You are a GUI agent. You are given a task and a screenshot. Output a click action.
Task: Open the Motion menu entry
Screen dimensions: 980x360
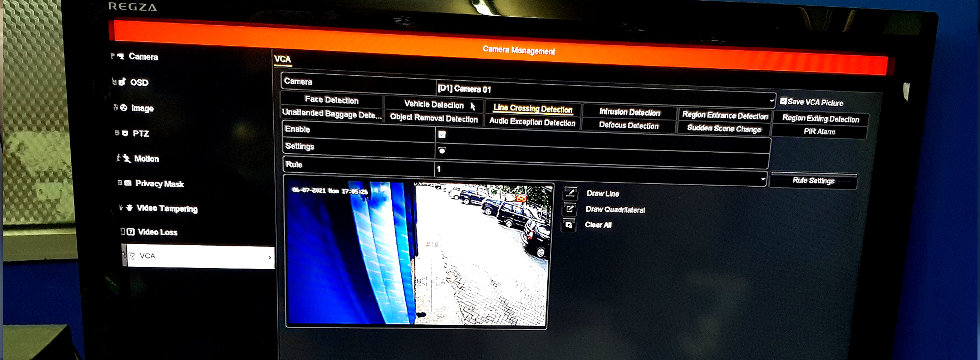tap(146, 159)
